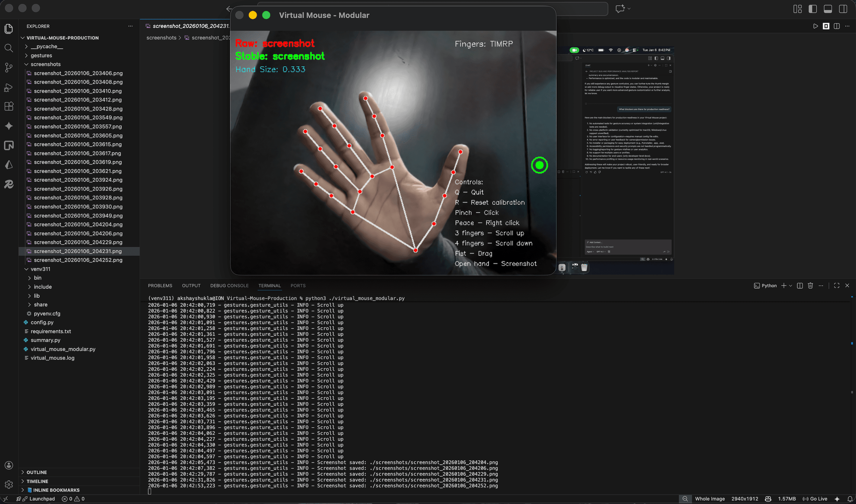Click the error and warning counter in status bar

73,499
